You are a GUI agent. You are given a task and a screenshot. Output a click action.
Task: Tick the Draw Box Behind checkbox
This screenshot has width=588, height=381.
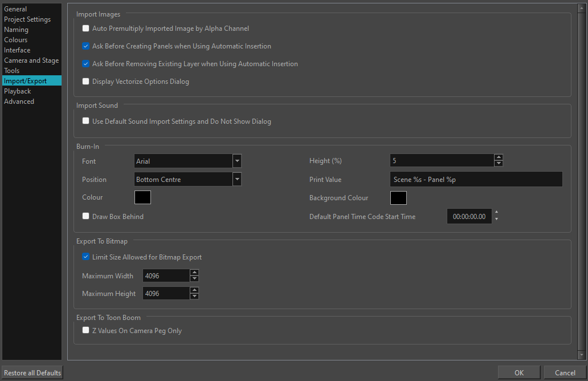click(86, 216)
